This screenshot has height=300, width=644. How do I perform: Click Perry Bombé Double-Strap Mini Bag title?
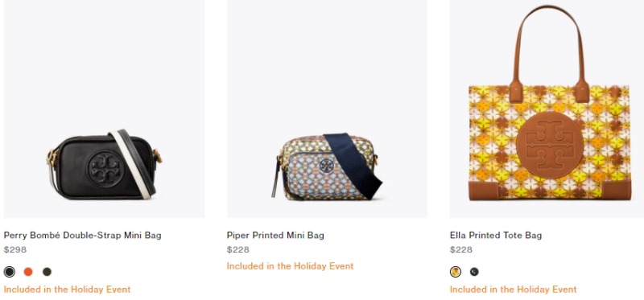coord(83,236)
